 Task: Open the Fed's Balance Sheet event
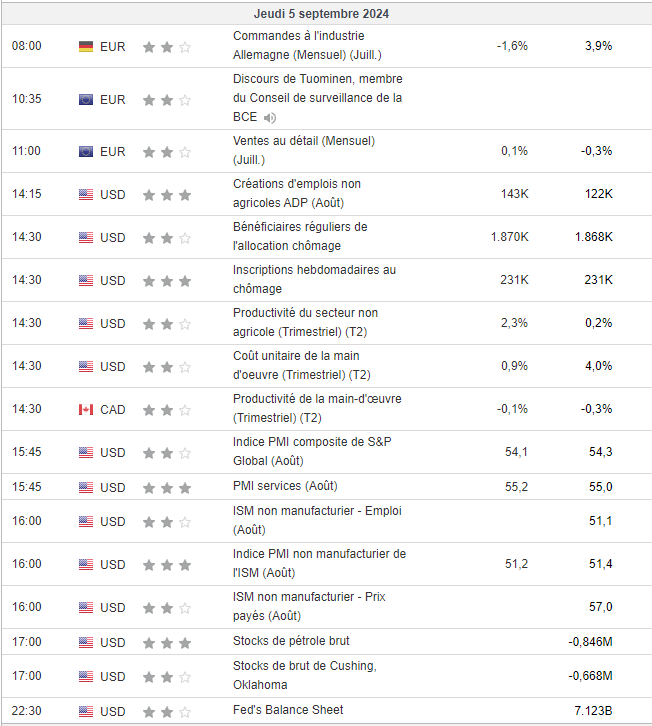point(288,710)
